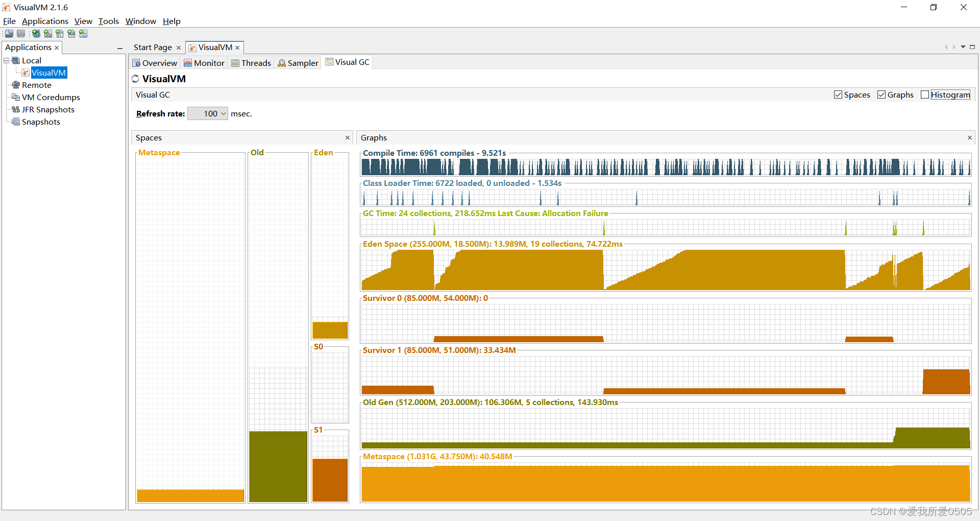
Task: Click icon on the VisualVM document tab
Action: point(192,48)
